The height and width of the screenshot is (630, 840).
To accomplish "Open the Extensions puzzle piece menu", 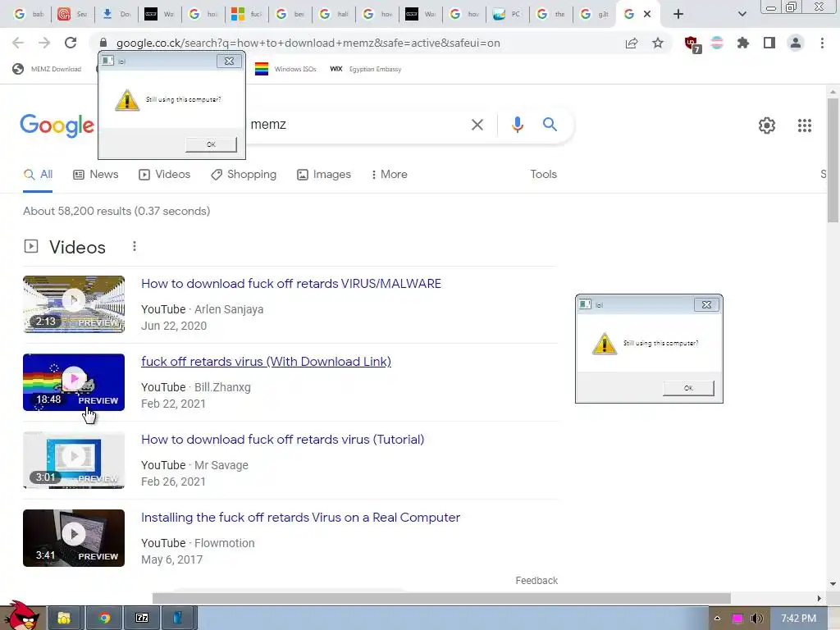I will pyautogui.click(x=743, y=43).
